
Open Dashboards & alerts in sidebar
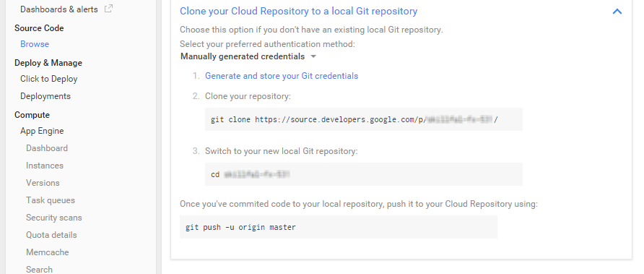pyautogui.click(x=58, y=9)
